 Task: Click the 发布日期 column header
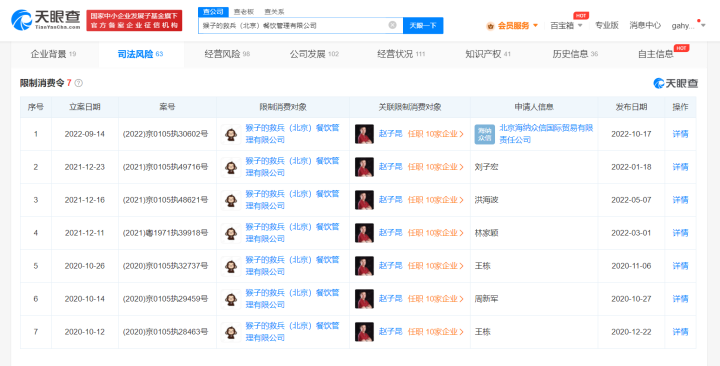631,107
